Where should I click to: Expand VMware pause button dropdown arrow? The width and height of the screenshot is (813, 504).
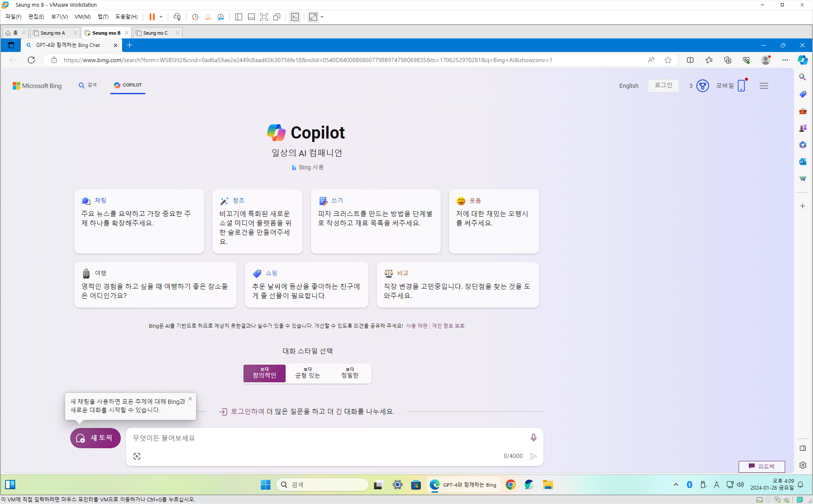[x=161, y=17]
